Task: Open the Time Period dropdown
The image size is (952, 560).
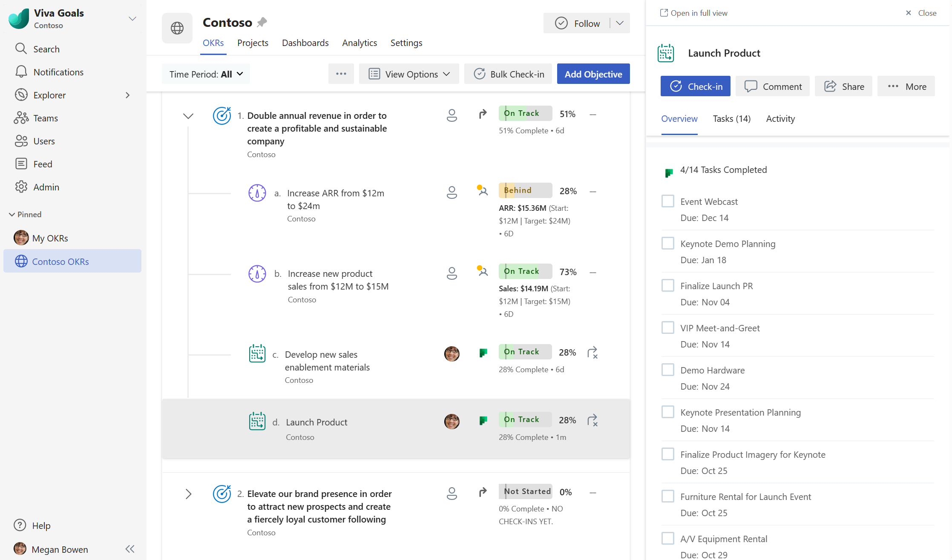Action: [x=206, y=74]
